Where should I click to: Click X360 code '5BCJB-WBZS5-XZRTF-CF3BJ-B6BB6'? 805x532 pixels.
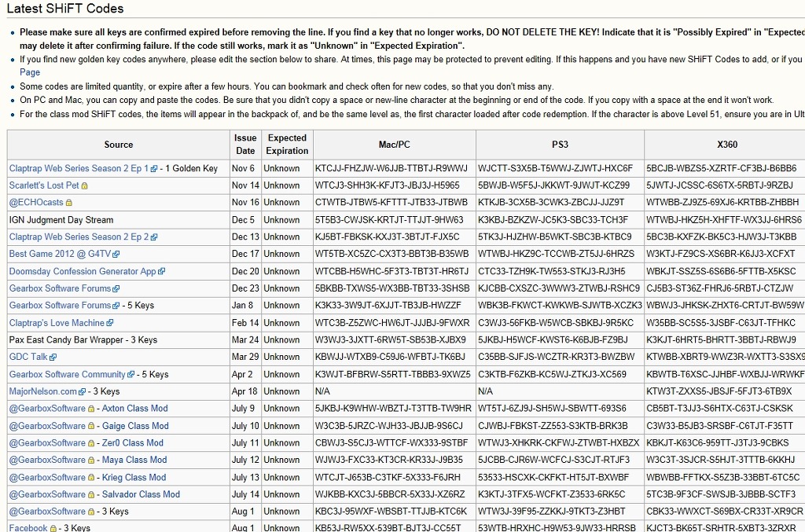coord(722,168)
